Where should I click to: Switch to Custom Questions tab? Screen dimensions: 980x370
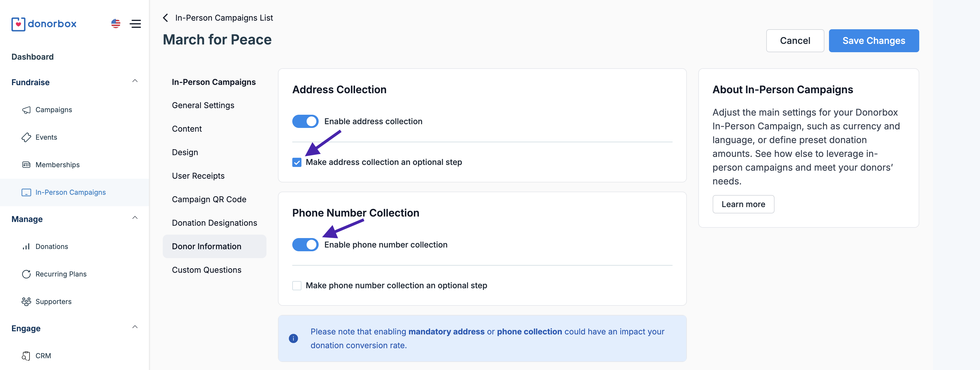pyautogui.click(x=206, y=270)
